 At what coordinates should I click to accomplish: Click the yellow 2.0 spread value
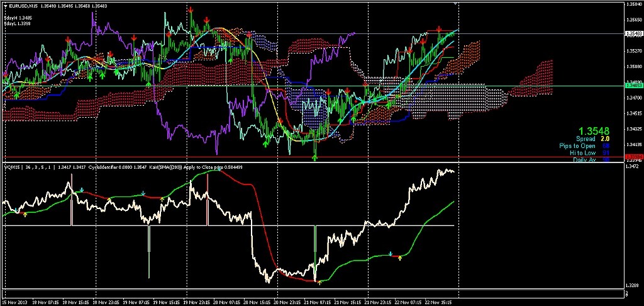click(604, 139)
